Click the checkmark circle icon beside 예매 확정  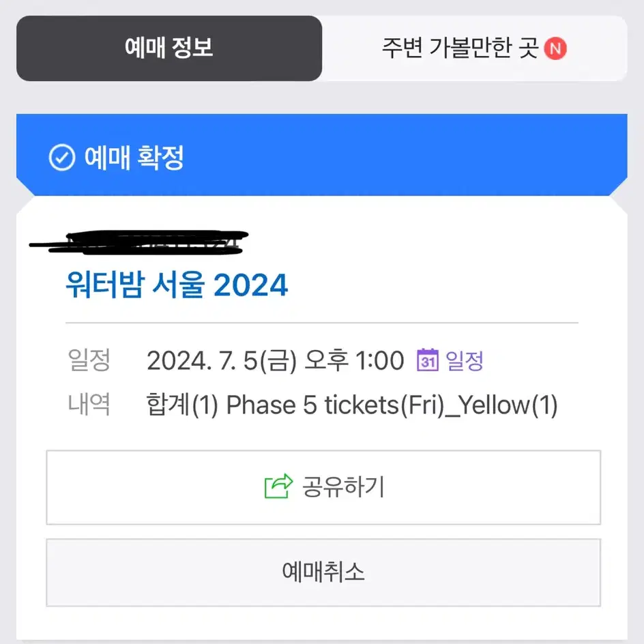pos(61,158)
